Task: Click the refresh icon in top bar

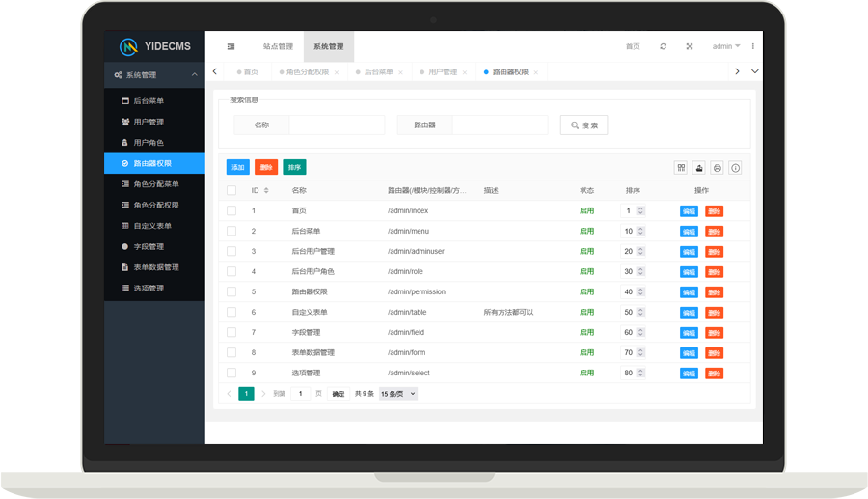Action: tap(663, 46)
